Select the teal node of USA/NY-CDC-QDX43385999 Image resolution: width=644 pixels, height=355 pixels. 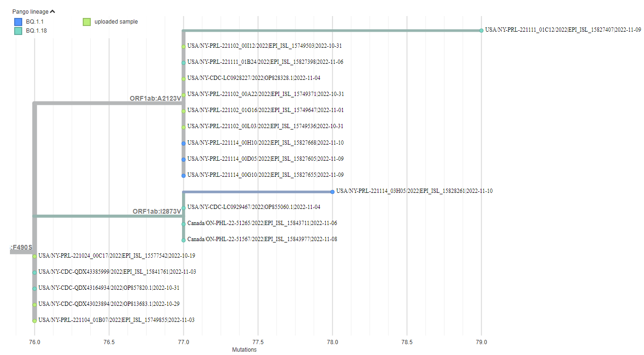pyautogui.click(x=34, y=272)
